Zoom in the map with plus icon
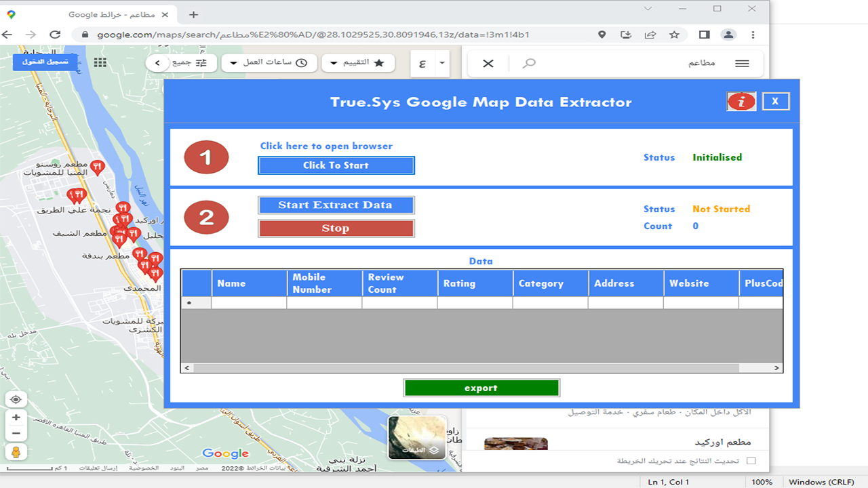 click(x=16, y=418)
